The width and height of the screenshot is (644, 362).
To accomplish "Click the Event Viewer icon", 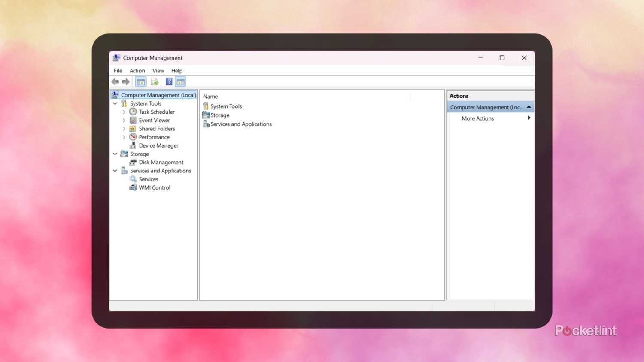I will pyautogui.click(x=132, y=120).
